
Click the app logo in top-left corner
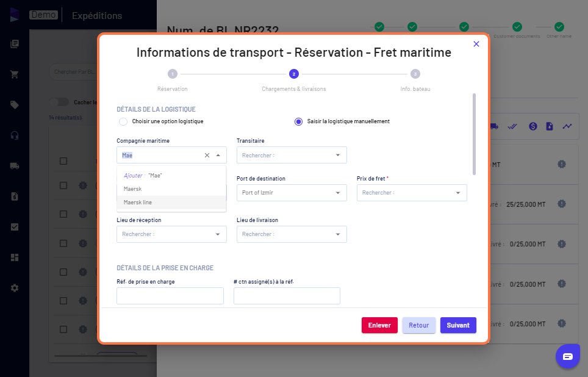14,15
